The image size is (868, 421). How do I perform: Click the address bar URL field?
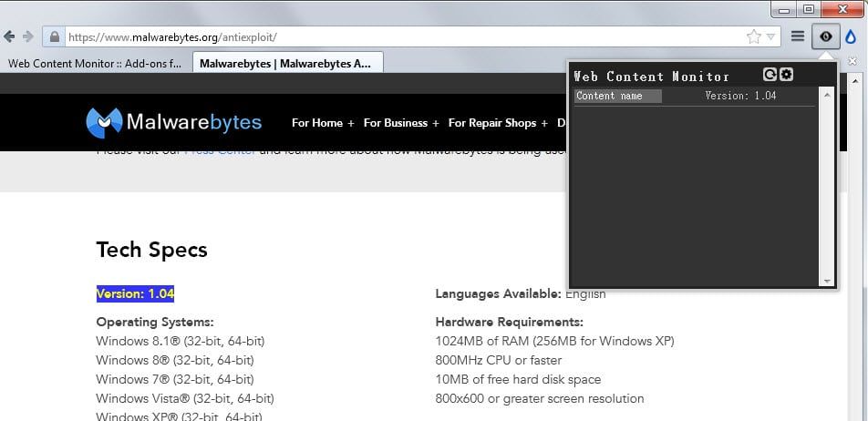point(404,37)
